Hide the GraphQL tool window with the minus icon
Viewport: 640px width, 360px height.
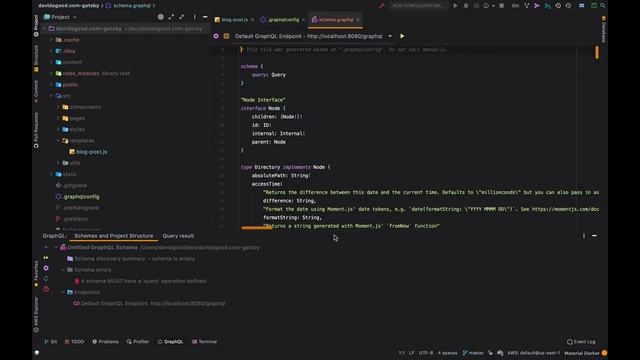594,236
